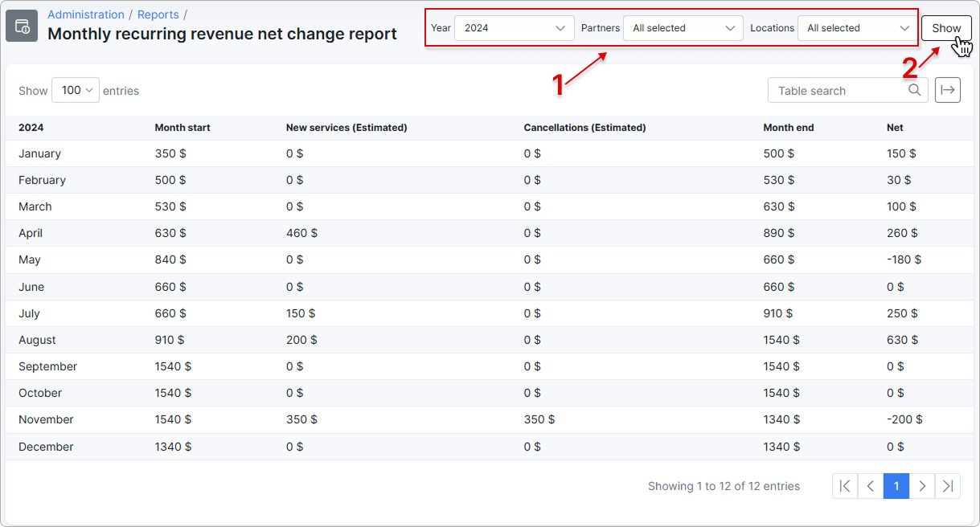The height and width of the screenshot is (527, 980).
Task: Go to previous page arrow
Action: click(x=871, y=486)
